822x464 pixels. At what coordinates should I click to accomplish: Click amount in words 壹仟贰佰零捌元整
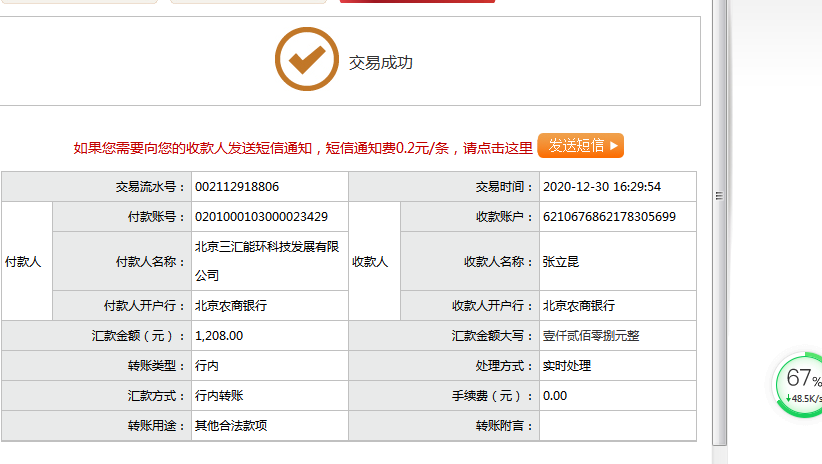tap(590, 336)
